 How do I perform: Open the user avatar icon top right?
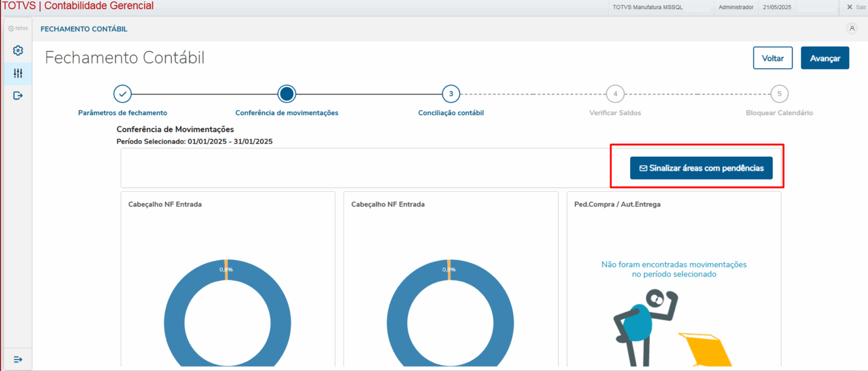[852, 28]
